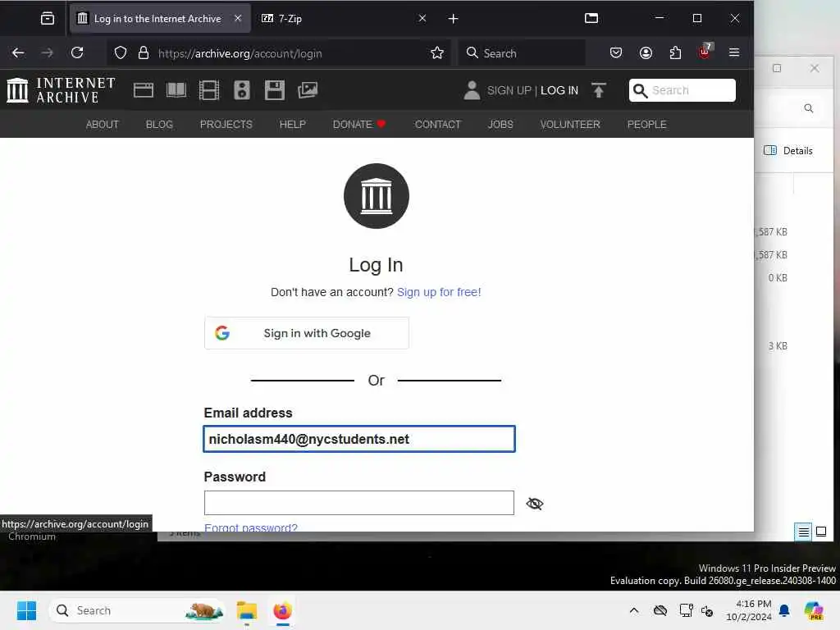Click Forgot password link

251,527
